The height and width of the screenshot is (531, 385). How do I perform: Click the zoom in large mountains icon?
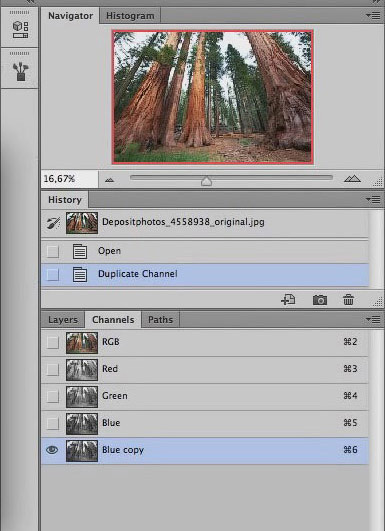point(352,179)
